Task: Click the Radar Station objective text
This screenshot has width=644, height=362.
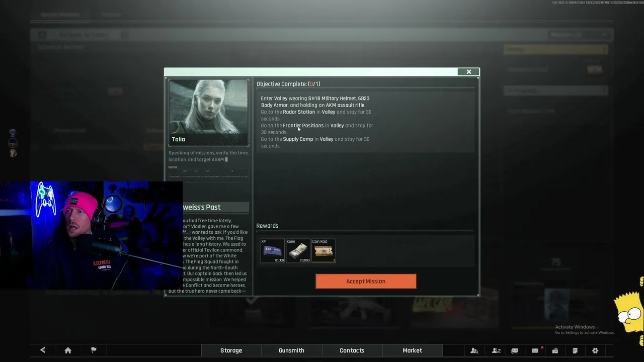Action: pos(299,112)
